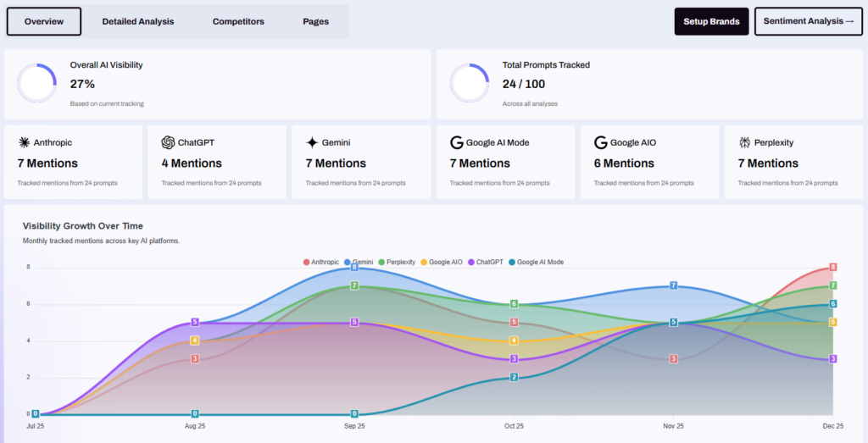Image resolution: width=868 pixels, height=443 pixels.
Task: Click the Dec 25 Anthropic data point 8
Action: (833, 267)
